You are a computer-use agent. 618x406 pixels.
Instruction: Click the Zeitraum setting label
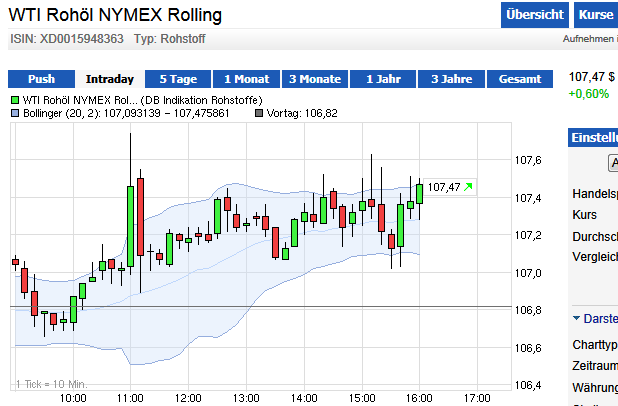595,366
